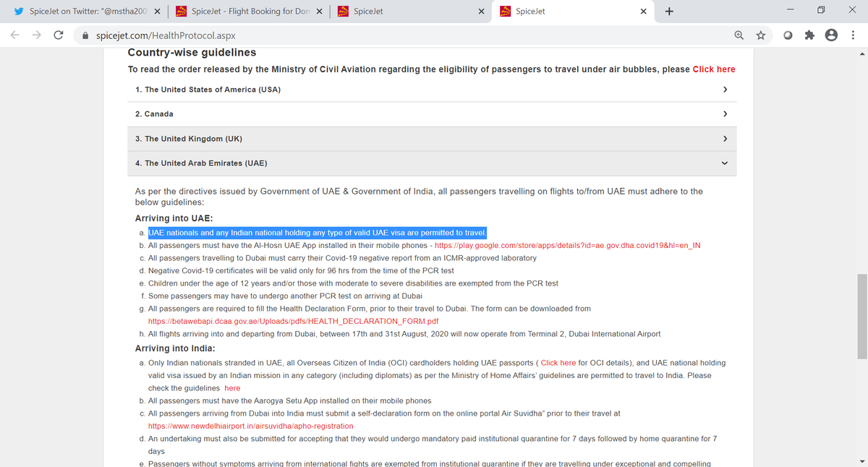Click the 'Arriving into UAE:' heading
This screenshot has height=467, width=868.
coord(174,218)
